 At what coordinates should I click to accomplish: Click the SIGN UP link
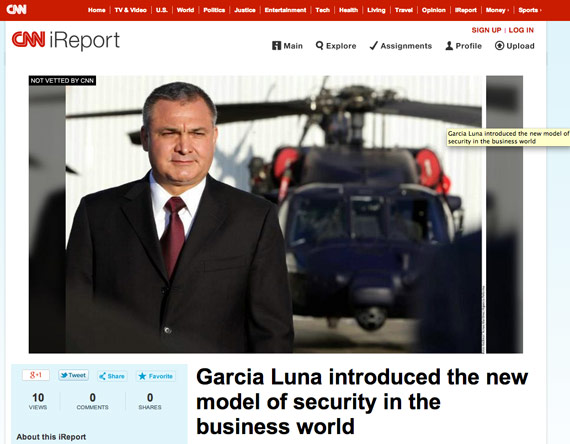[x=486, y=30]
